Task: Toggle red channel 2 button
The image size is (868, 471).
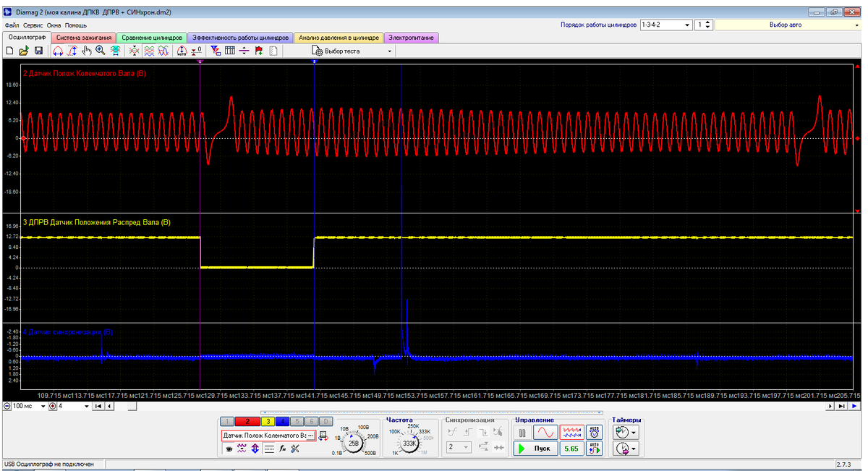Action: pos(247,421)
